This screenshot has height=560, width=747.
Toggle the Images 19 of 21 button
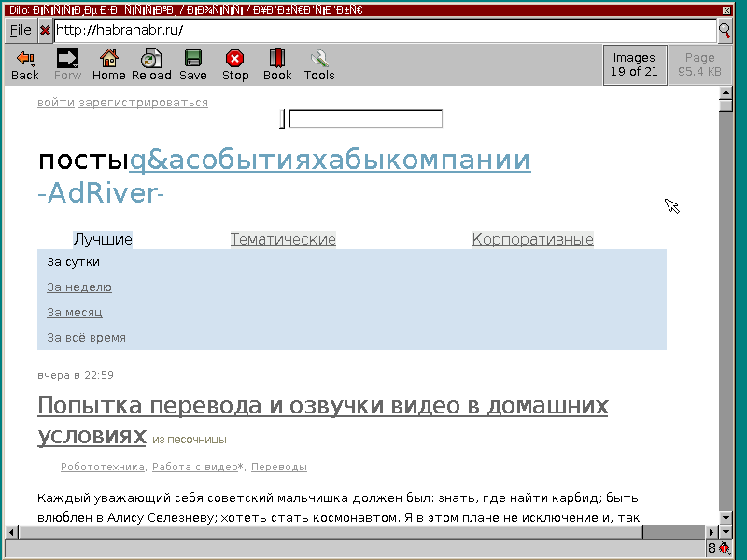635,64
